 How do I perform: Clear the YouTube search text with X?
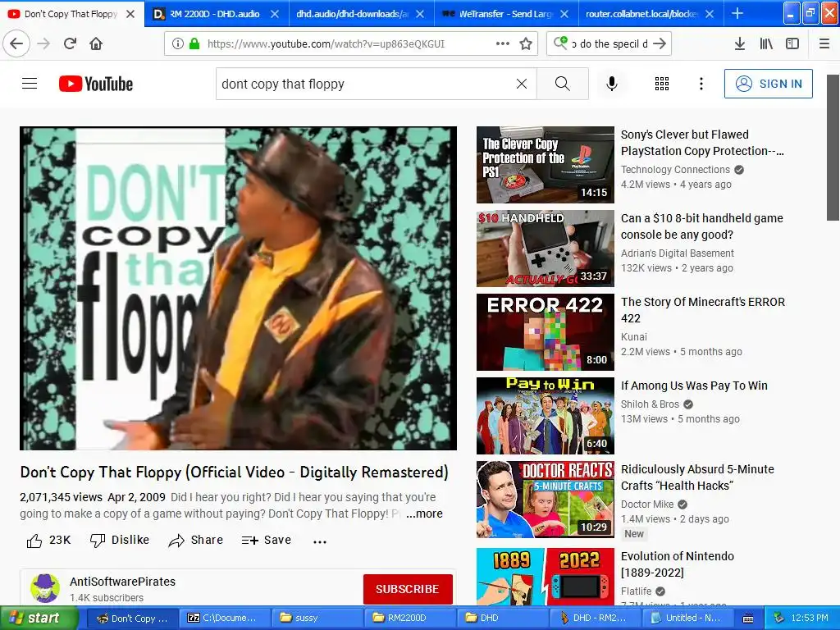pos(522,84)
